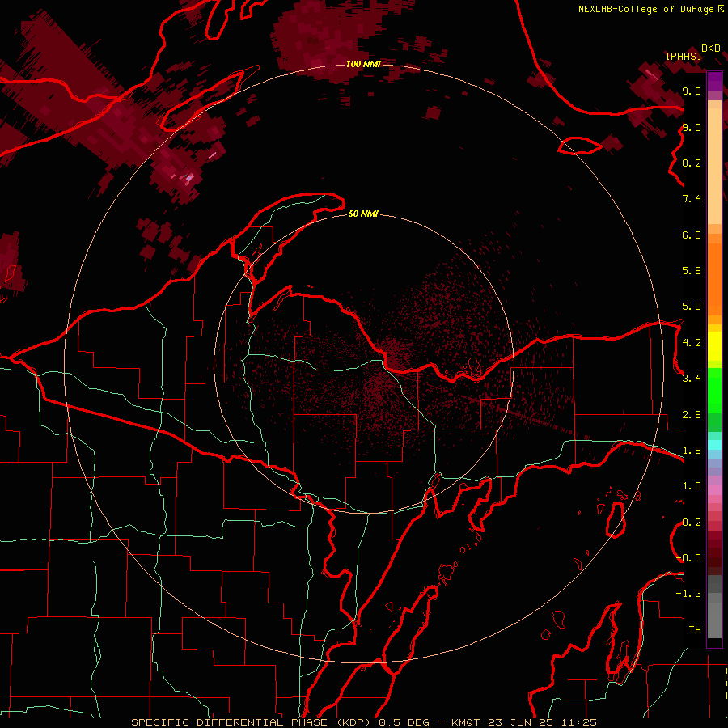Select the cyan band of the color bar
Screen dimensions: 728x728
[x=714, y=444]
